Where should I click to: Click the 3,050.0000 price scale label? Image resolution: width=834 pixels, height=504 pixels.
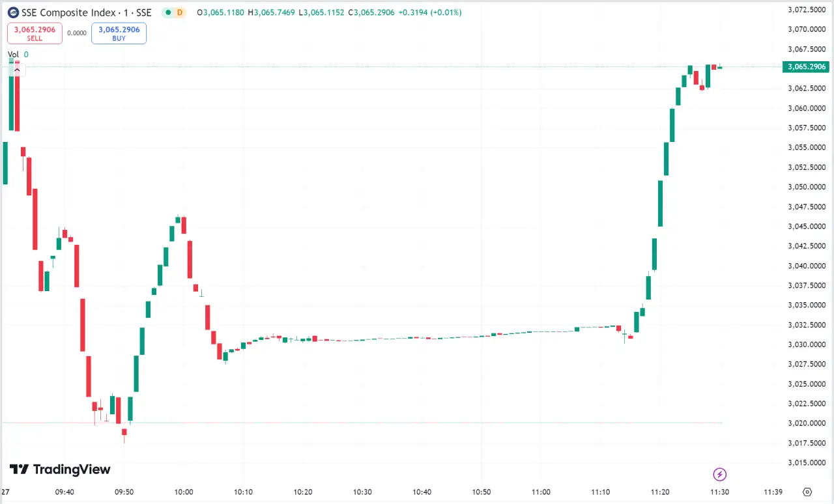(807, 187)
